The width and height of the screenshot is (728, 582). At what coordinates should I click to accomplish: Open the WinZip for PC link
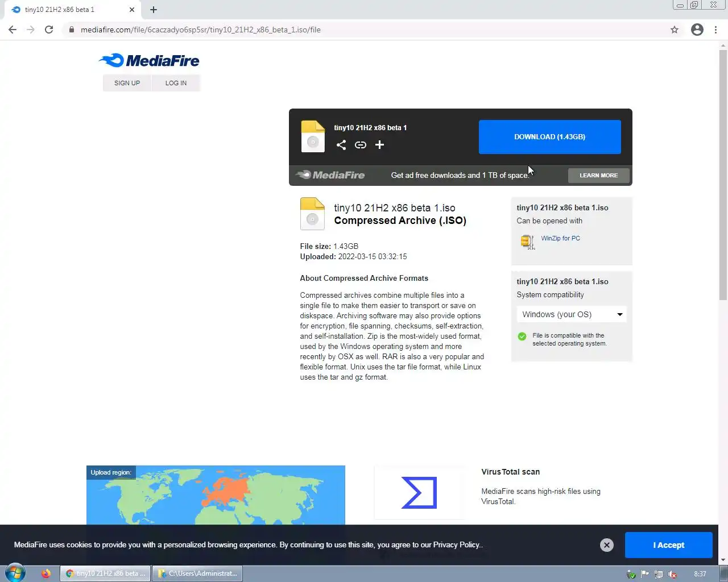560,238
